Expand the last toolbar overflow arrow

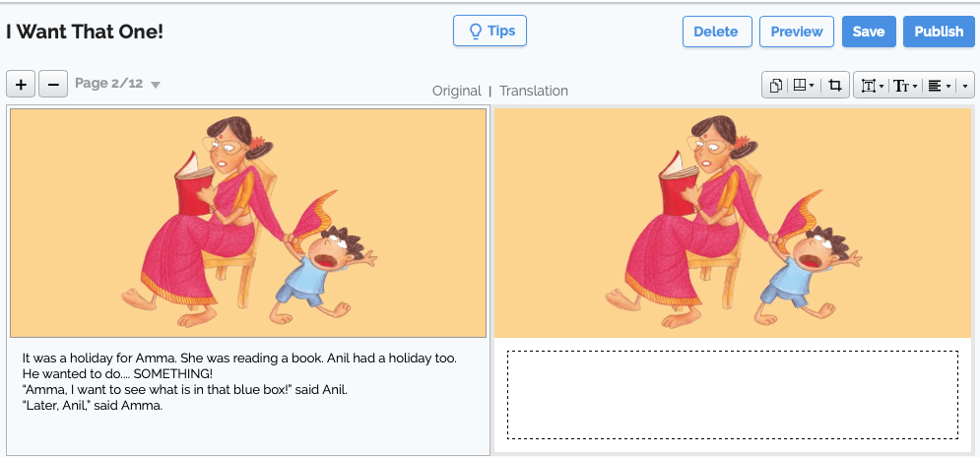pyautogui.click(x=965, y=86)
